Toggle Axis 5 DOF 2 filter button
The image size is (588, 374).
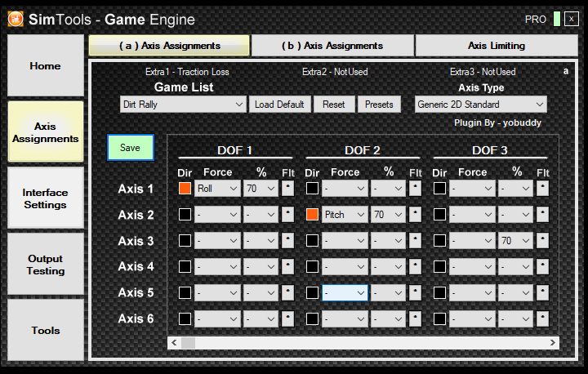(x=415, y=292)
